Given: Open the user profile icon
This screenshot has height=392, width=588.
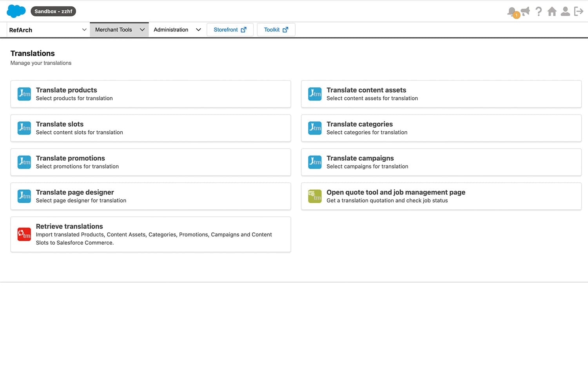Looking at the screenshot, I should [x=565, y=11].
